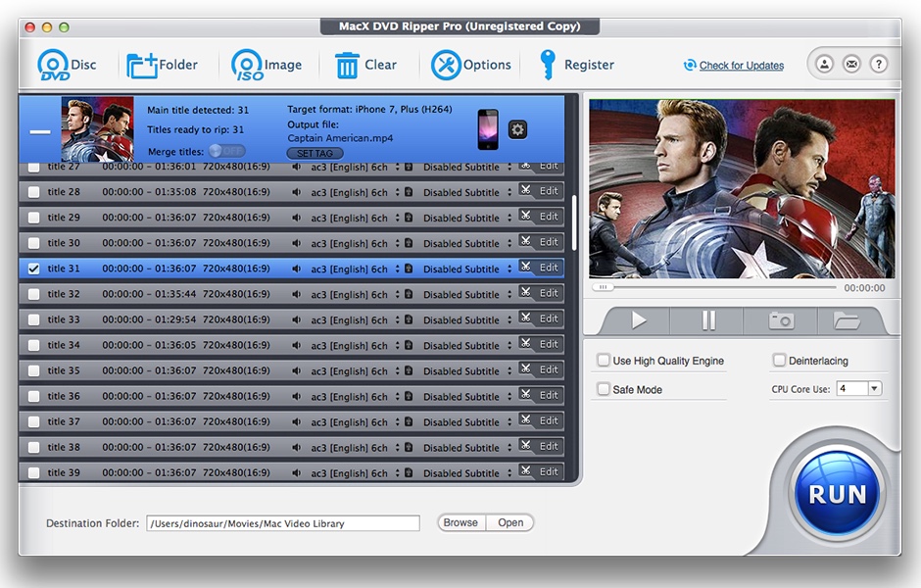Screen dimensions: 921x588
Task: Open audio track dropdown for title 28
Action: 397,192
